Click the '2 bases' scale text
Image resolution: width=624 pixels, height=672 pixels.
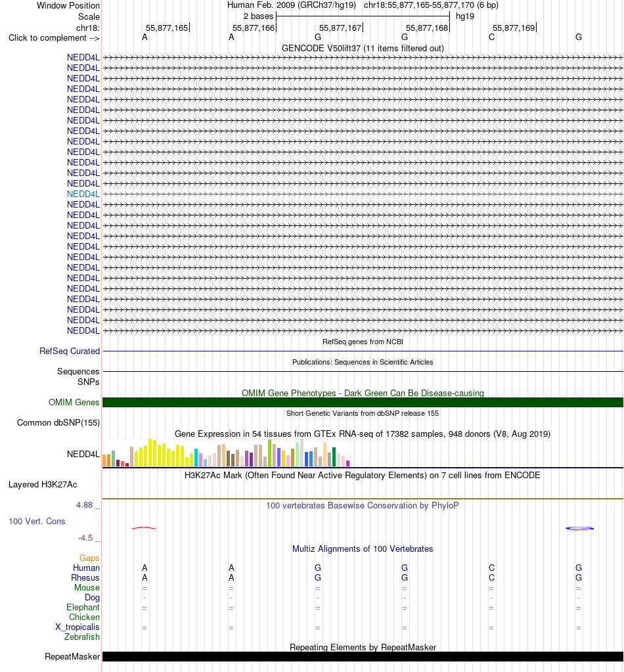tap(258, 16)
